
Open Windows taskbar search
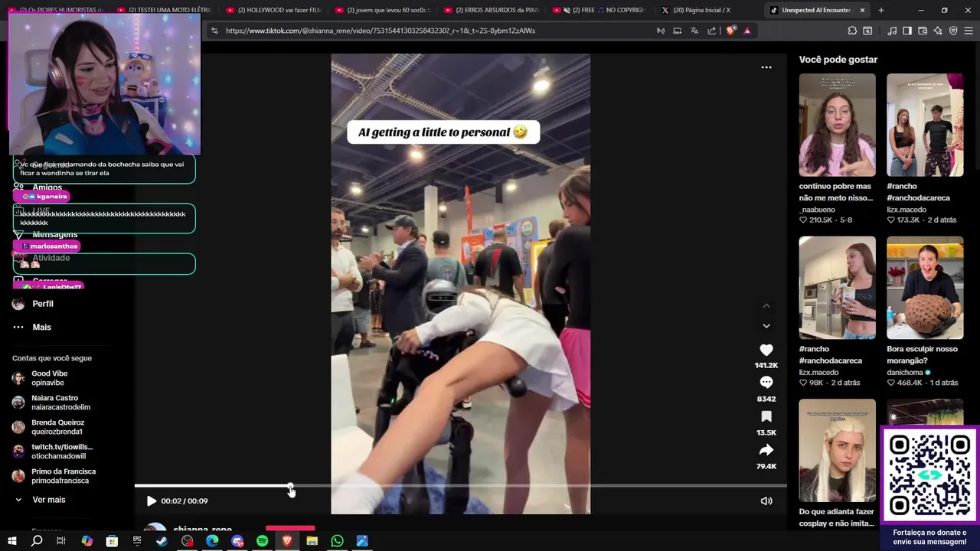pos(37,541)
